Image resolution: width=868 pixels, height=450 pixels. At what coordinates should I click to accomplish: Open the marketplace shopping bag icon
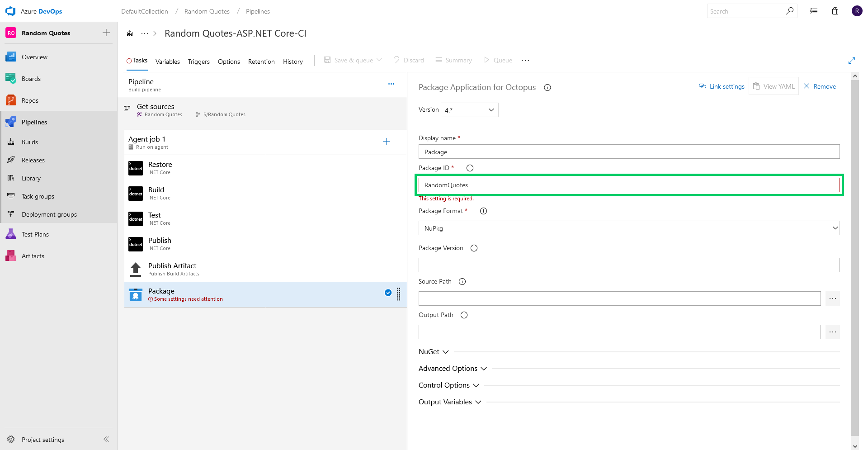pyautogui.click(x=835, y=11)
